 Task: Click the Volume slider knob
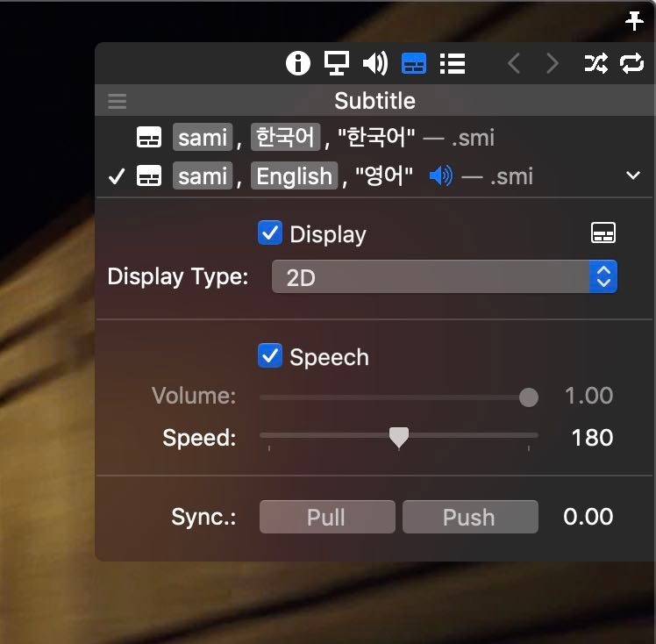529,397
